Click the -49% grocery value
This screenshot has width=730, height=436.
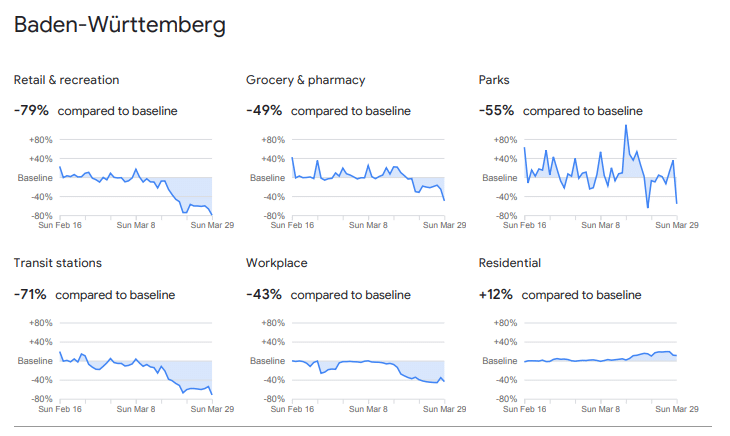[x=264, y=110]
